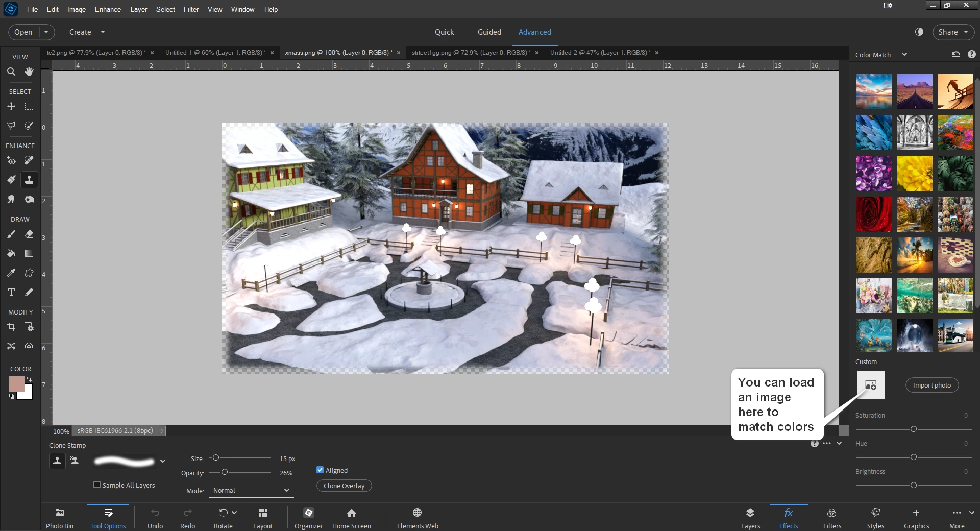Switch to Quick mode
The height and width of the screenshot is (531, 980).
tap(444, 32)
